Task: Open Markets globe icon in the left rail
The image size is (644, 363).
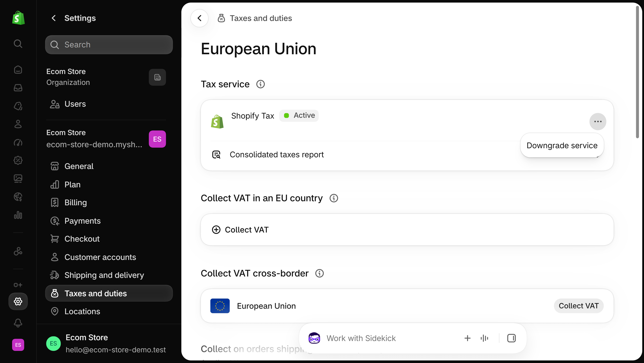Action: click(x=18, y=197)
